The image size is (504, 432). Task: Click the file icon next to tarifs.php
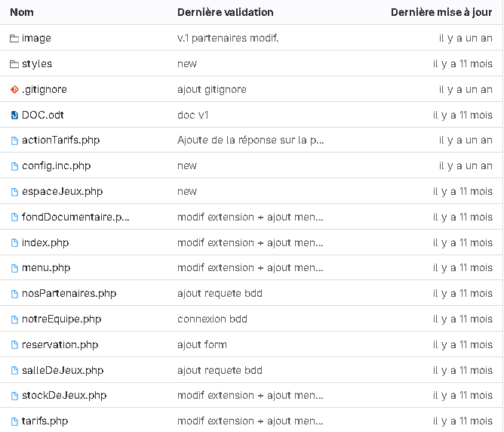(14, 421)
